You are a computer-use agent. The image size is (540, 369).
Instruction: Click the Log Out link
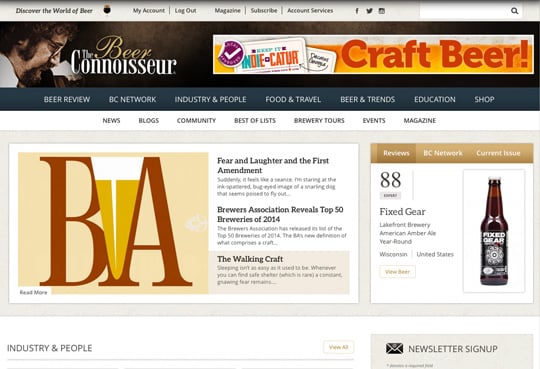click(185, 11)
